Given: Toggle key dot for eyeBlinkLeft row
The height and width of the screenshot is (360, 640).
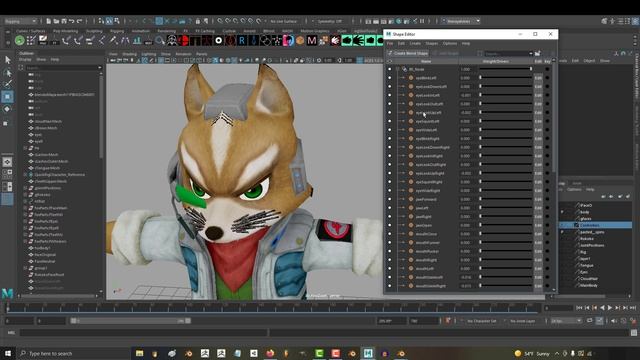Looking at the screenshot, I should point(547,78).
